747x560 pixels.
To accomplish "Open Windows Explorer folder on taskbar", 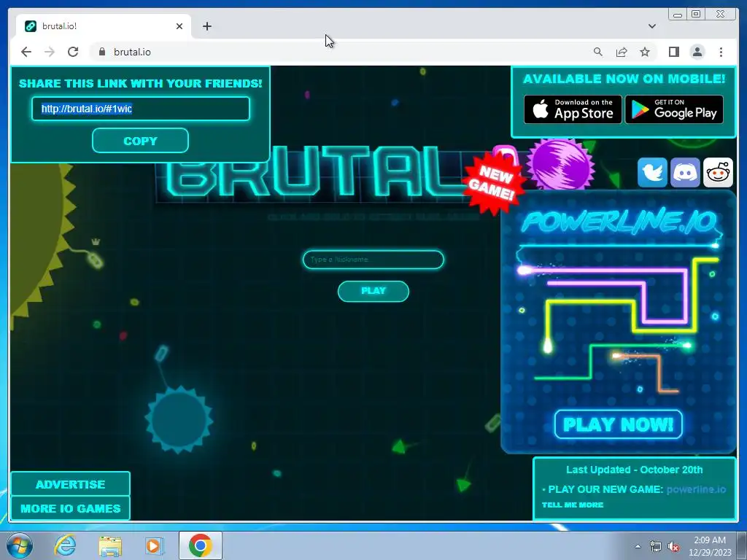I will (x=110, y=545).
